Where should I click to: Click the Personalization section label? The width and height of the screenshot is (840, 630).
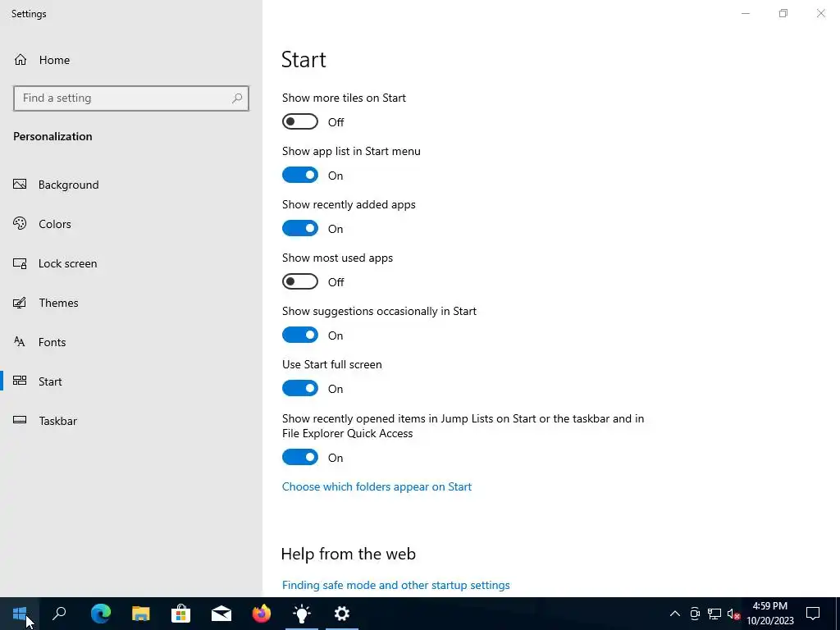point(52,137)
